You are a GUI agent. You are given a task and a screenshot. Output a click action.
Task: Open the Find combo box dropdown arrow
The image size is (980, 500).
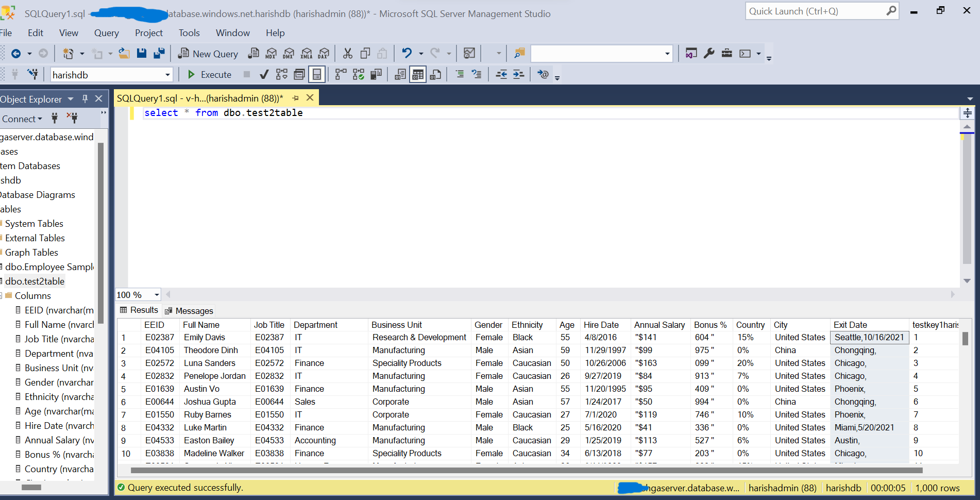click(667, 54)
